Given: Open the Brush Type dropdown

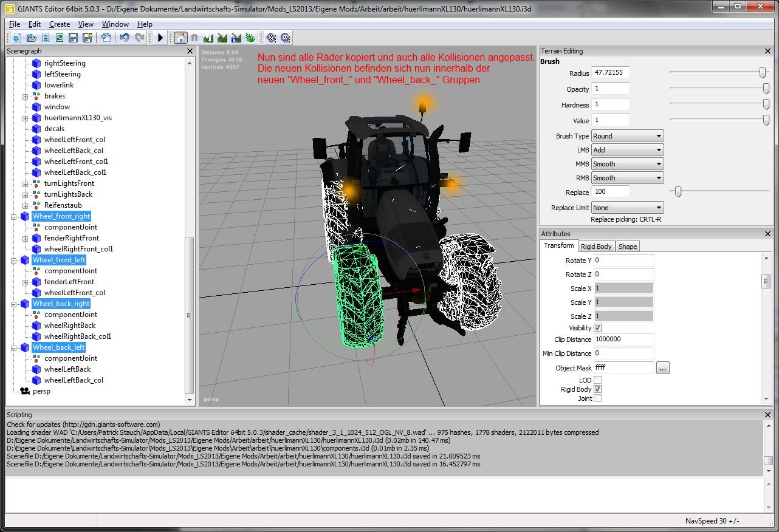Looking at the screenshot, I should (627, 136).
